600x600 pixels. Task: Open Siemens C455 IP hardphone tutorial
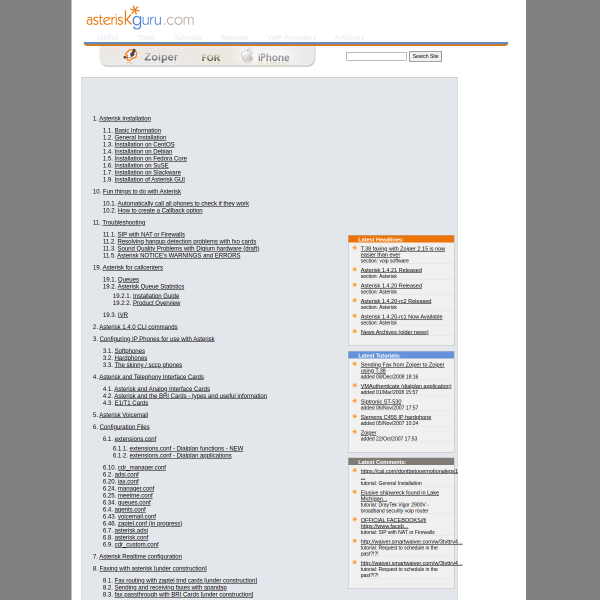396,417
